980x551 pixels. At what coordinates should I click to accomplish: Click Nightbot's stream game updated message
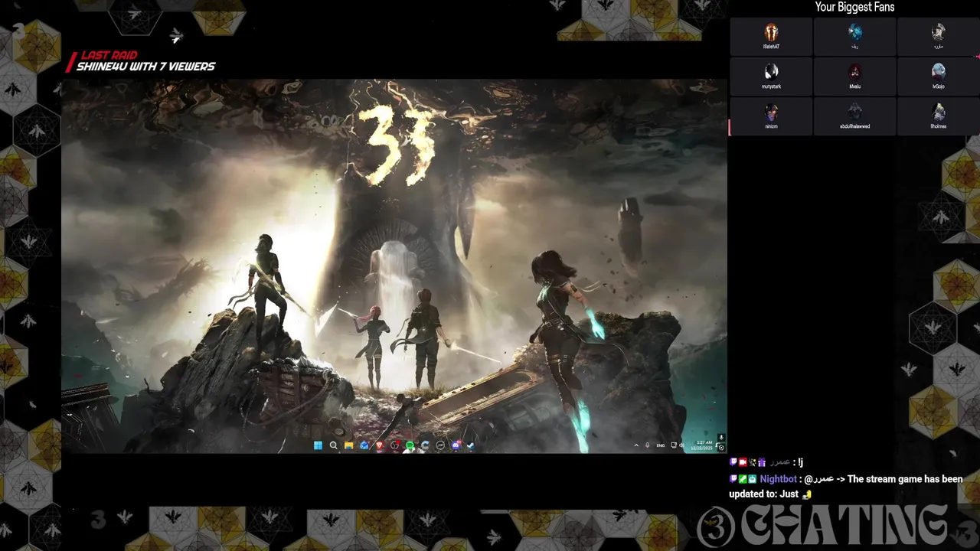[845, 487]
